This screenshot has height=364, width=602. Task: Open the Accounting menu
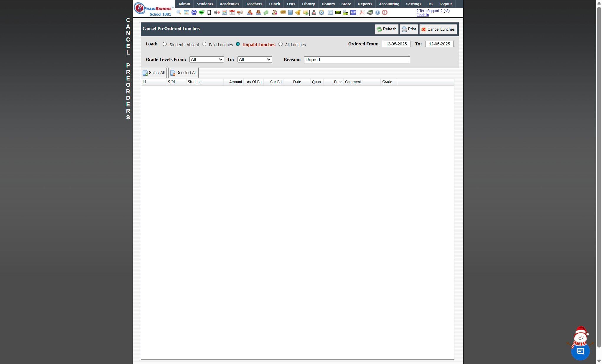pyautogui.click(x=389, y=4)
